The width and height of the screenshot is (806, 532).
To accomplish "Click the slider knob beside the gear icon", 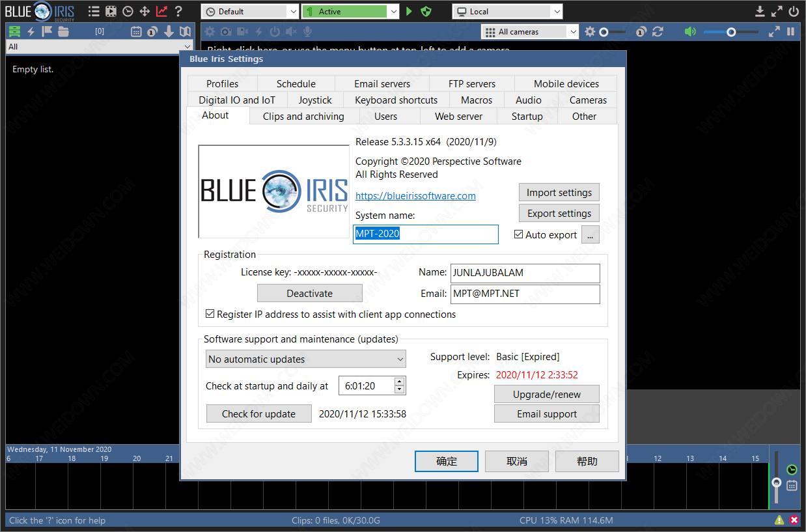I will [x=604, y=31].
